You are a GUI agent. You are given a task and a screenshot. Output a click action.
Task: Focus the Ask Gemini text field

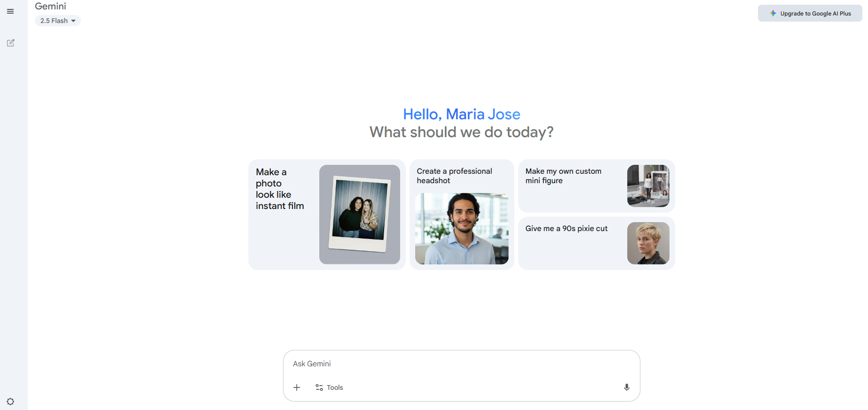pyautogui.click(x=461, y=364)
